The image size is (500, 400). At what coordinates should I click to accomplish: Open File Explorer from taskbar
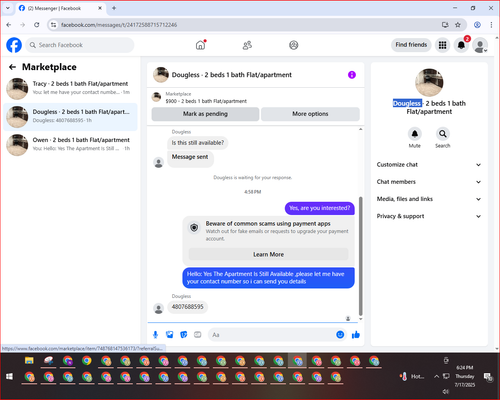(29, 361)
